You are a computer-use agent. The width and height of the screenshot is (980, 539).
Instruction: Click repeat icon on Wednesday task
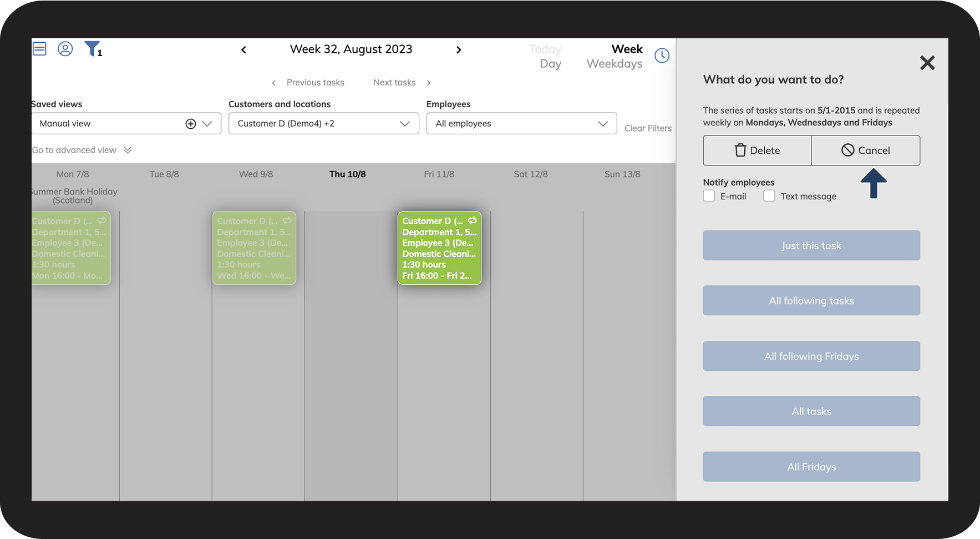click(x=287, y=220)
